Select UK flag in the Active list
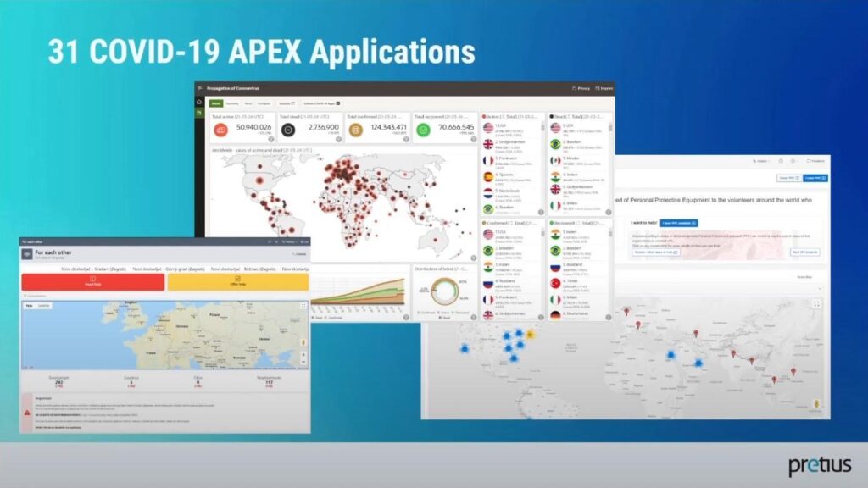The height and width of the screenshot is (488, 868). [487, 144]
